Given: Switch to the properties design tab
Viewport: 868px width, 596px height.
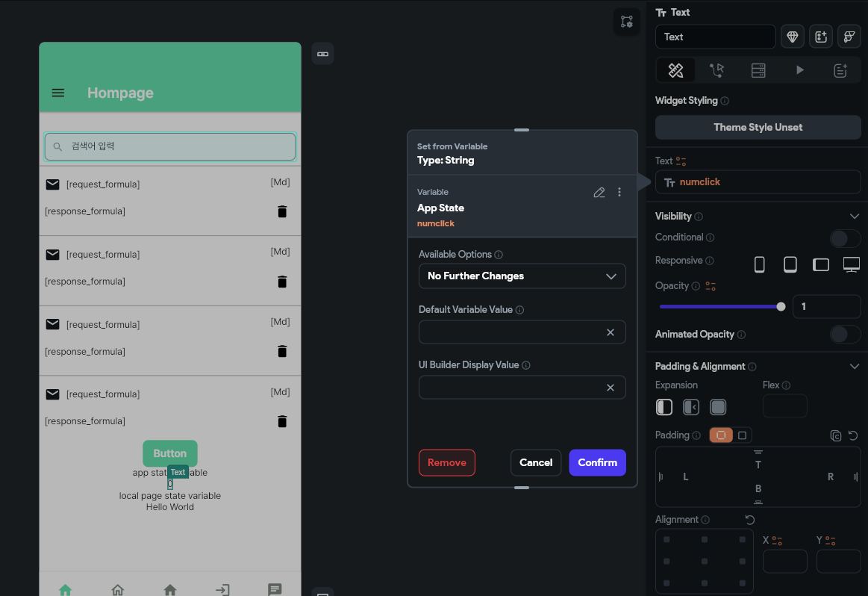Looking at the screenshot, I should pos(675,70).
